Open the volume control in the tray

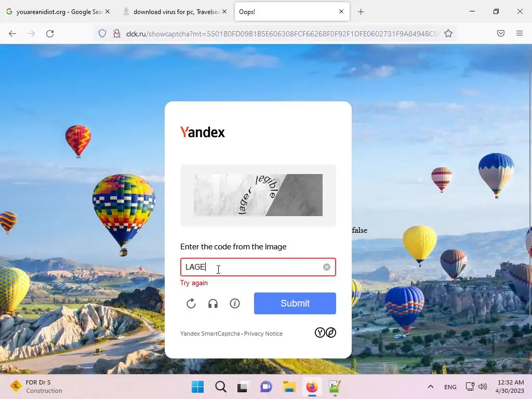(x=483, y=387)
